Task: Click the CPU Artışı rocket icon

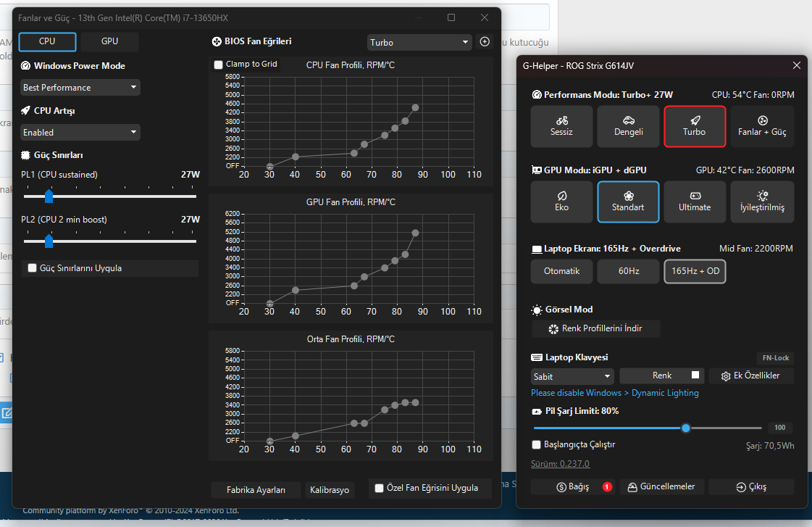Action: [x=25, y=110]
